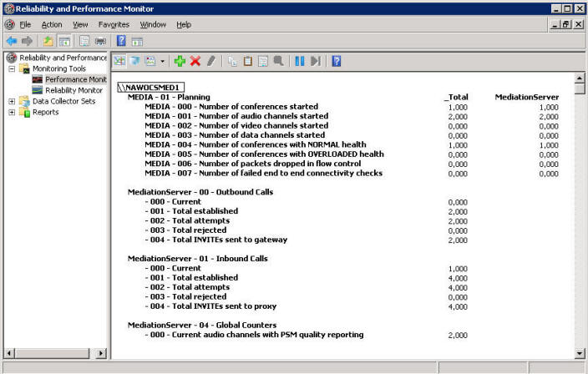Click the blue Back arrow
Image resolution: width=588 pixels, height=374 pixels.
click(12, 41)
